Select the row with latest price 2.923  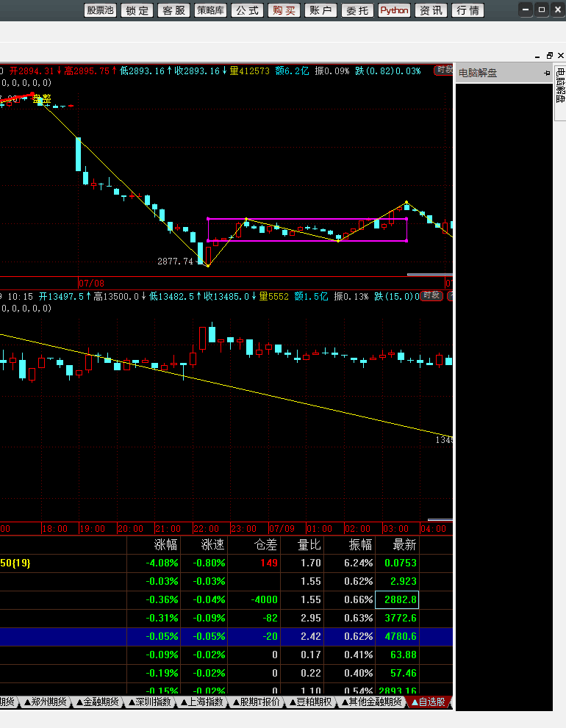[x=226, y=581]
